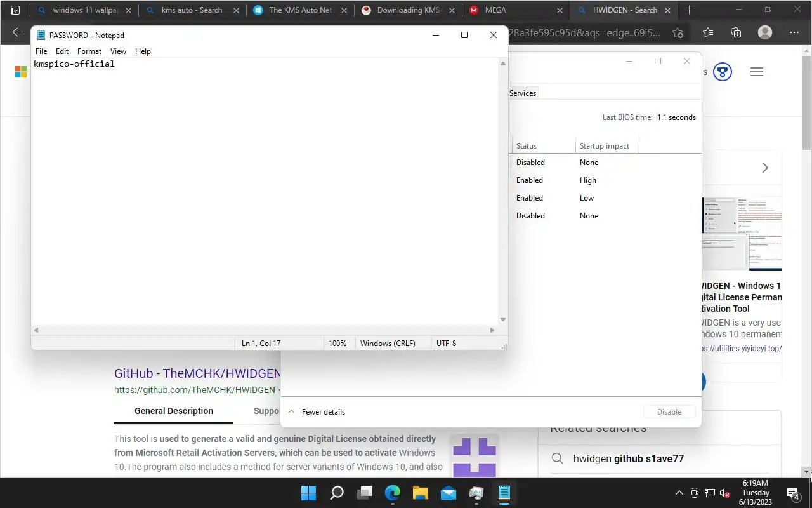Switch to Services tab in Task Manager
The width and height of the screenshot is (812, 508).
coord(523,93)
